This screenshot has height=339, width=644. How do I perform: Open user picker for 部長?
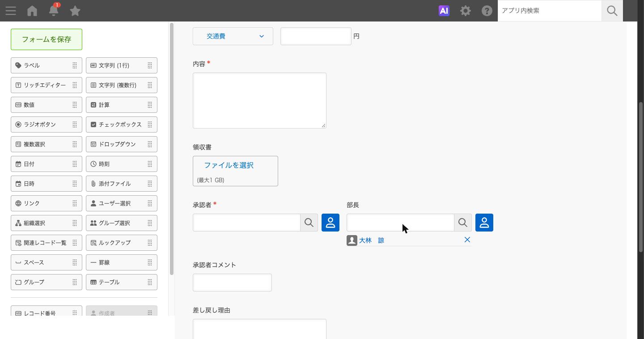click(484, 223)
